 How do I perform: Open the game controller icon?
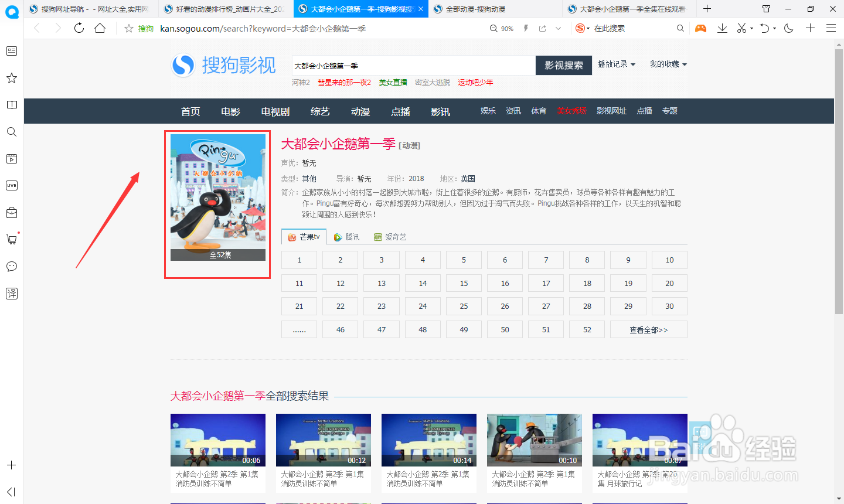click(700, 28)
